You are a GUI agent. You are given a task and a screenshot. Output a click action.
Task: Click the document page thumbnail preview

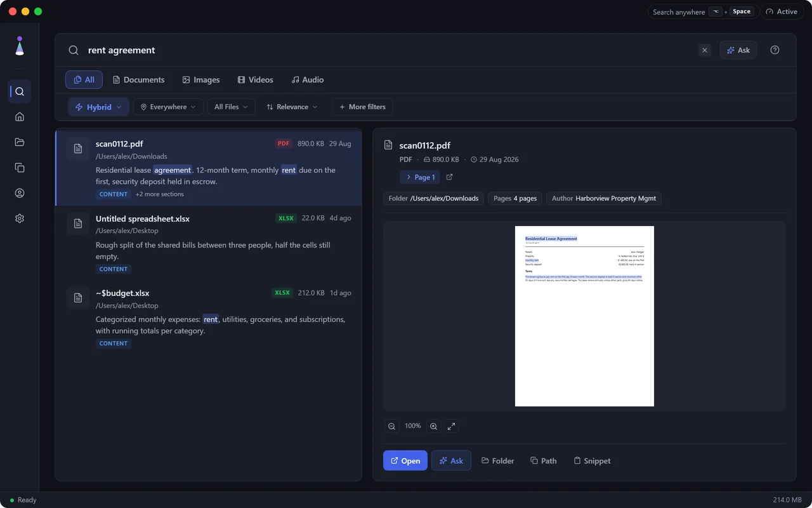584,316
